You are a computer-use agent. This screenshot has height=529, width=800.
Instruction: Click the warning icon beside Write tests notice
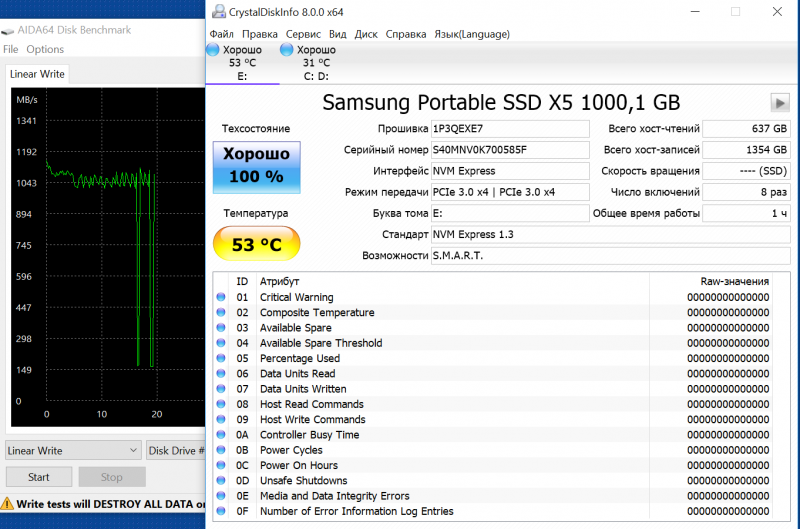click(x=7, y=504)
